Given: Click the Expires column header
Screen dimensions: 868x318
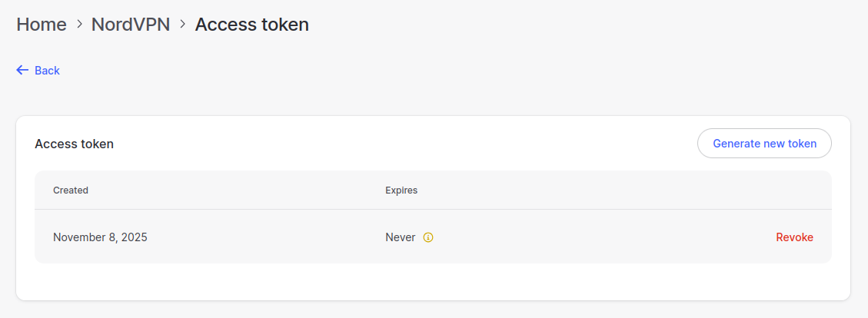Looking at the screenshot, I should point(401,190).
